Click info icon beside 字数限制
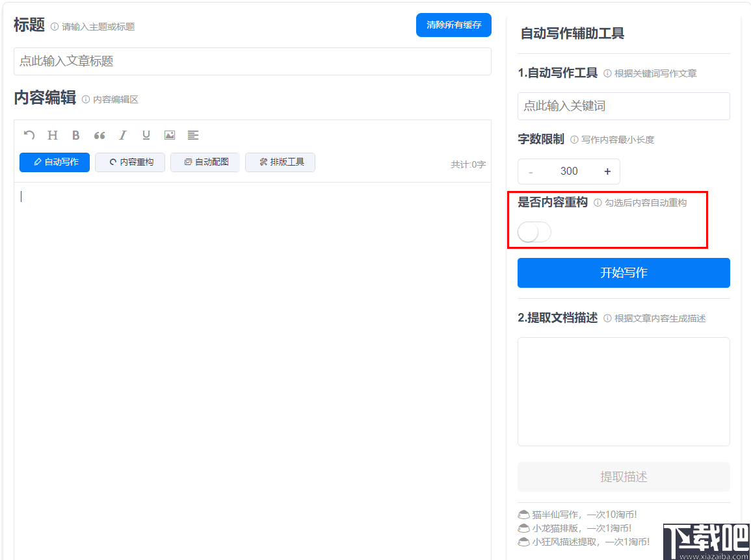 tap(574, 140)
